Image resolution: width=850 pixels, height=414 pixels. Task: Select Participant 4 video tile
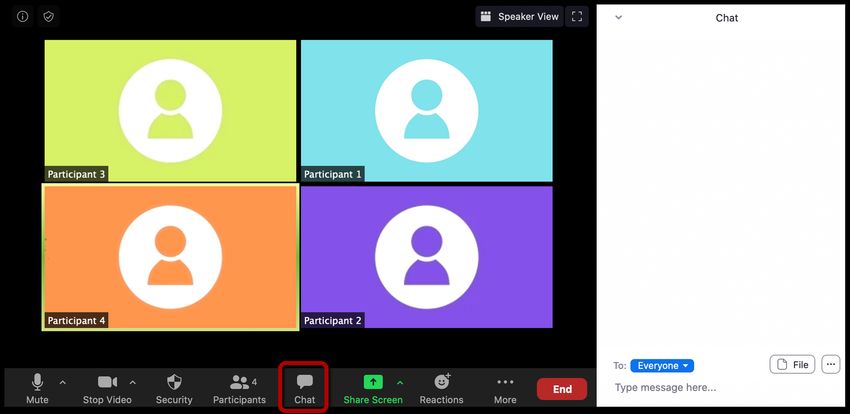170,257
